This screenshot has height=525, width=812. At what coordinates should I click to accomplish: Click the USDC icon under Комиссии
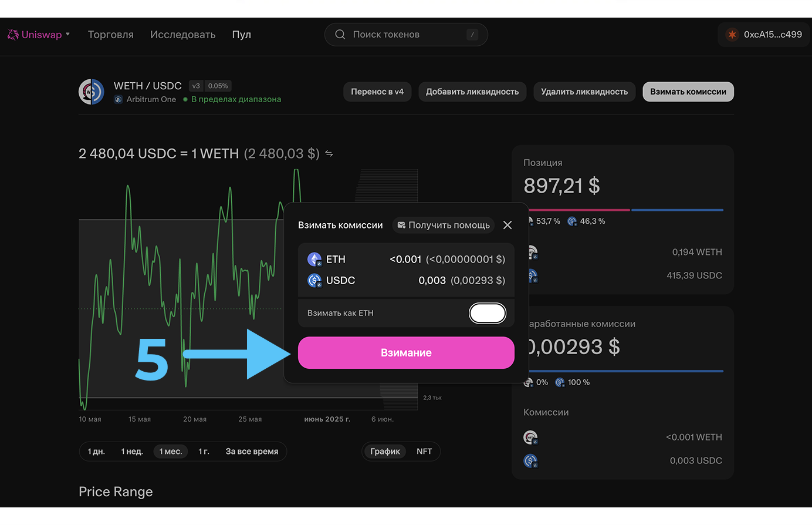pos(530,461)
